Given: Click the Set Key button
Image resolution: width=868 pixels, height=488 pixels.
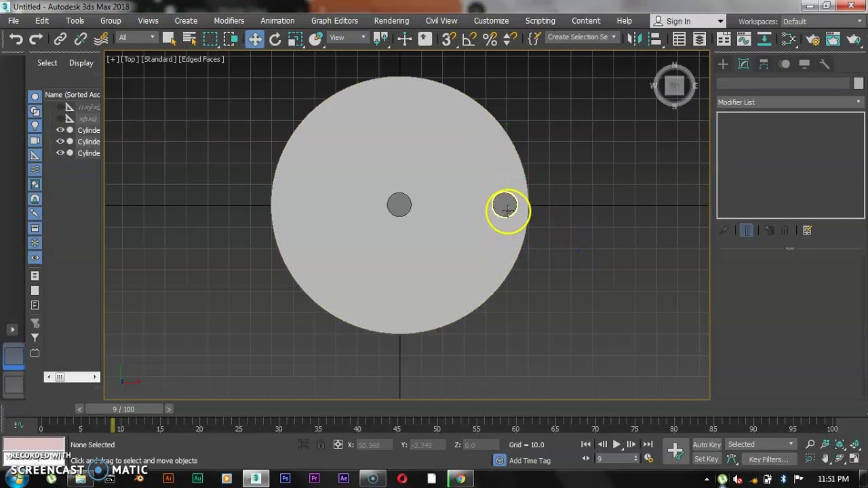Looking at the screenshot, I should [707, 459].
